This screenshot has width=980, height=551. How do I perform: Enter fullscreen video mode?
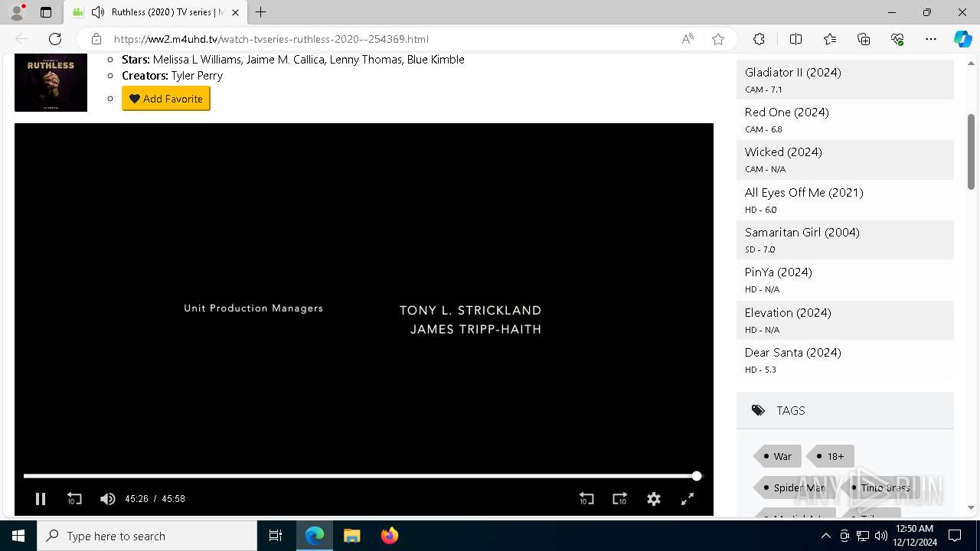tap(688, 499)
